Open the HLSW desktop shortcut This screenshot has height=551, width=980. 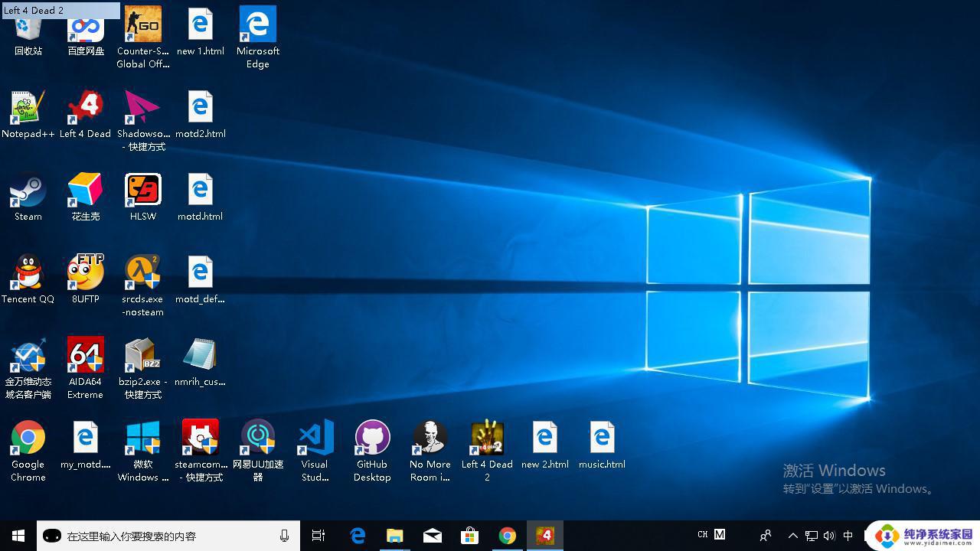(x=143, y=197)
